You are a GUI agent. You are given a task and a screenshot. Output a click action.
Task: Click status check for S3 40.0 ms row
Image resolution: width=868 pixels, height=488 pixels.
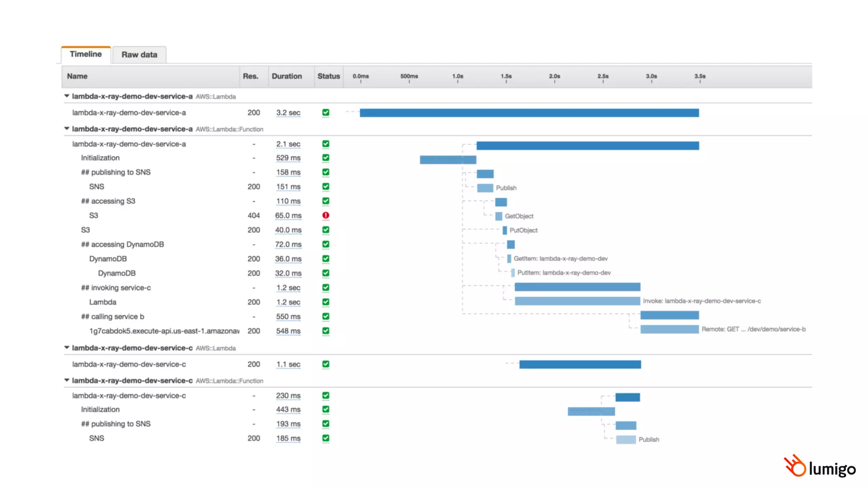point(325,230)
